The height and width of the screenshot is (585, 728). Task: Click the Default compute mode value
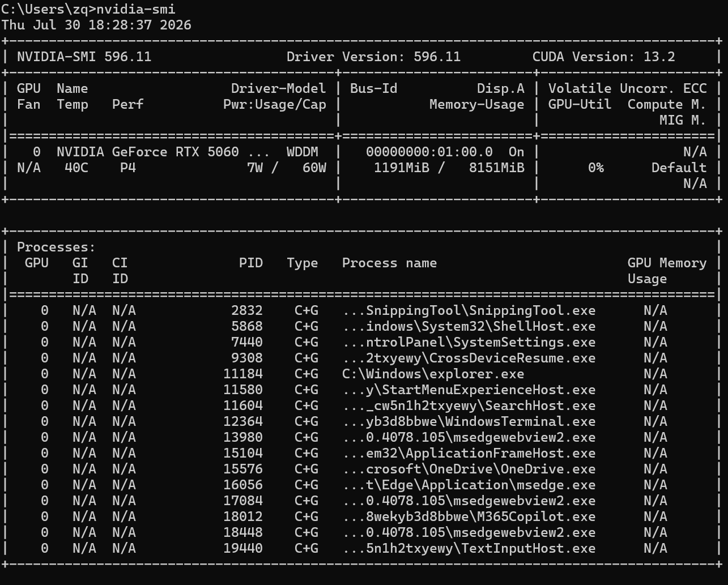click(679, 168)
